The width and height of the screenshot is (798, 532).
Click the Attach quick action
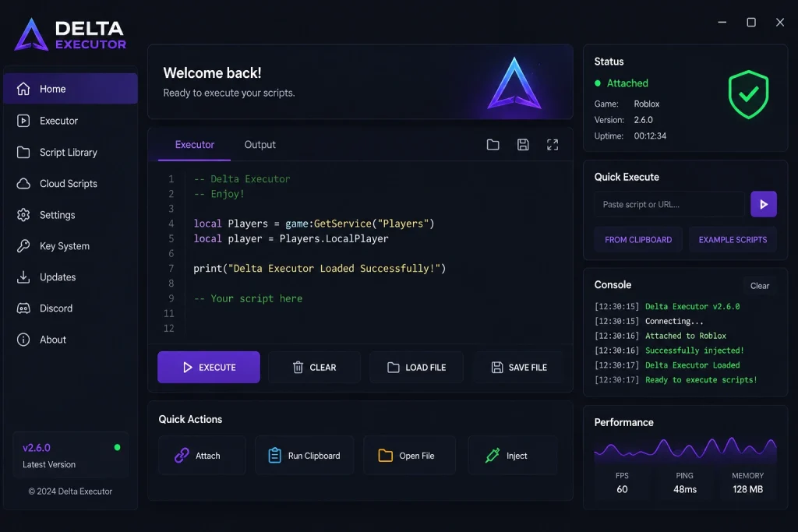[202, 455]
